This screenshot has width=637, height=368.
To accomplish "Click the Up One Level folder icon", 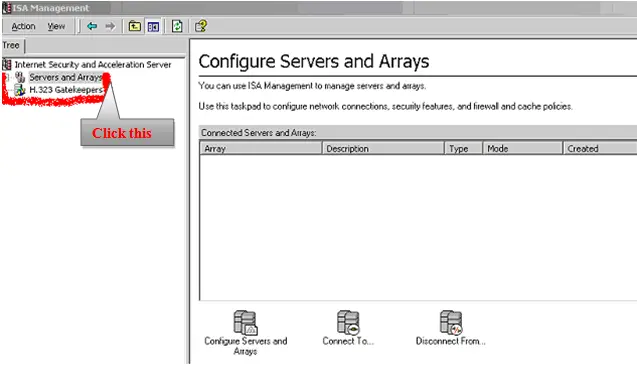I will click(135, 26).
